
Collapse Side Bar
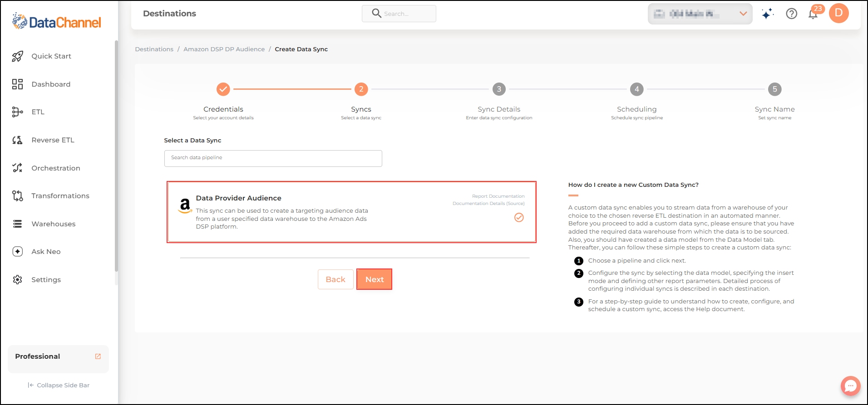(x=59, y=385)
